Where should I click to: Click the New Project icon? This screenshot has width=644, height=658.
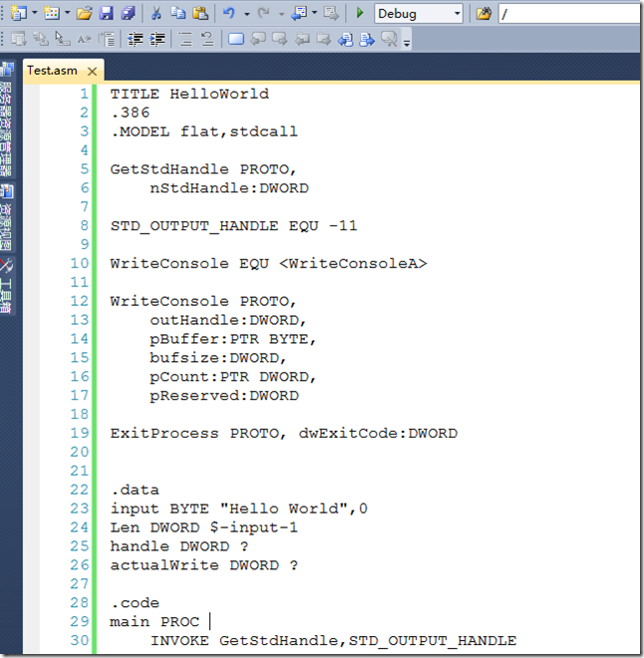tap(19, 13)
